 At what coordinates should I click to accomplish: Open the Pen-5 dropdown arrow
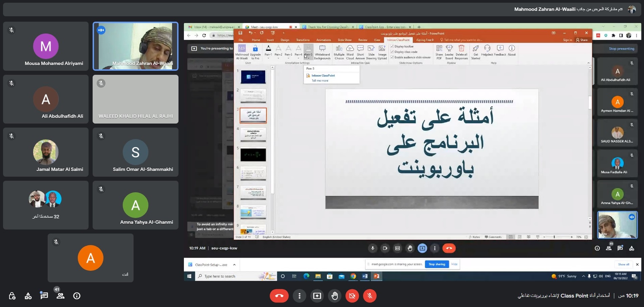(x=309, y=58)
